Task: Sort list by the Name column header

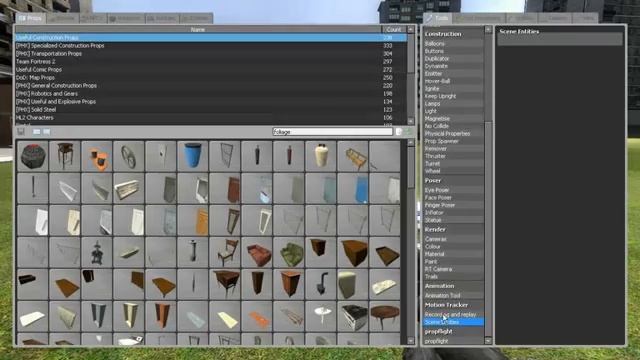Action: (x=198, y=29)
